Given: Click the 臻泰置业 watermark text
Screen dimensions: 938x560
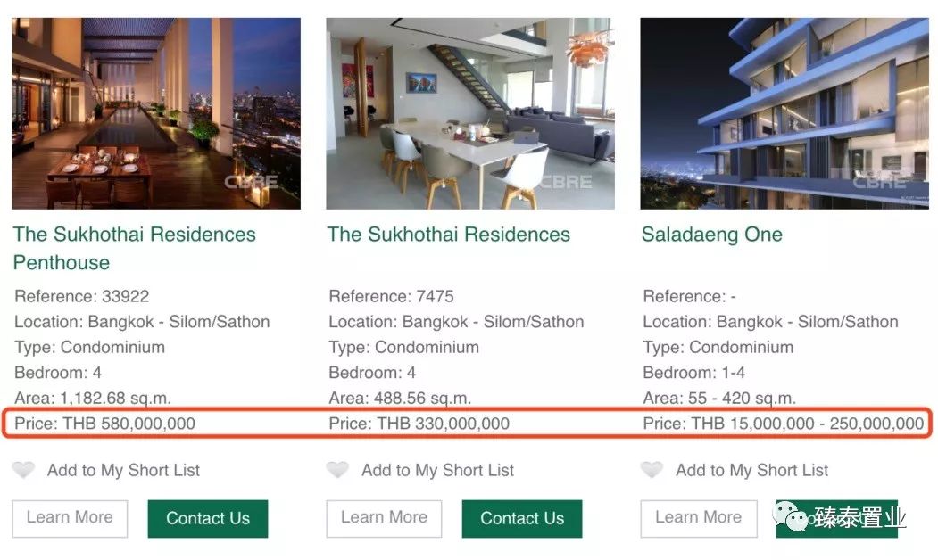Looking at the screenshot, I should (859, 517).
